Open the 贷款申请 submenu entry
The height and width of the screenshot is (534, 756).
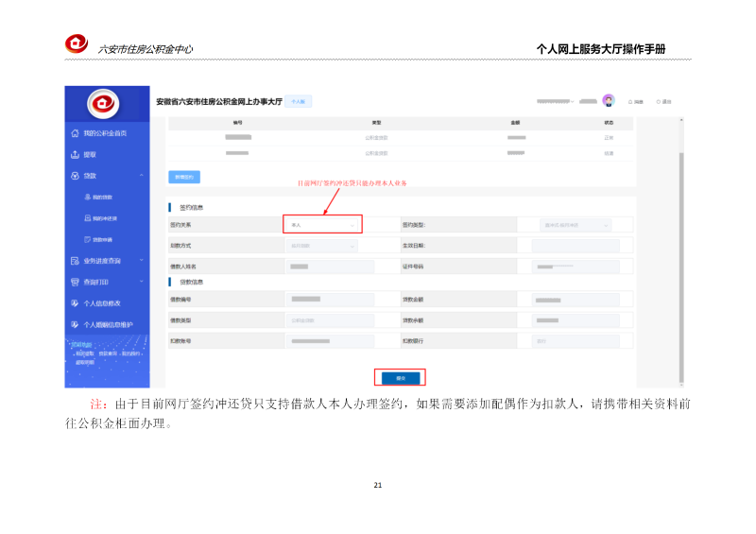(98, 239)
